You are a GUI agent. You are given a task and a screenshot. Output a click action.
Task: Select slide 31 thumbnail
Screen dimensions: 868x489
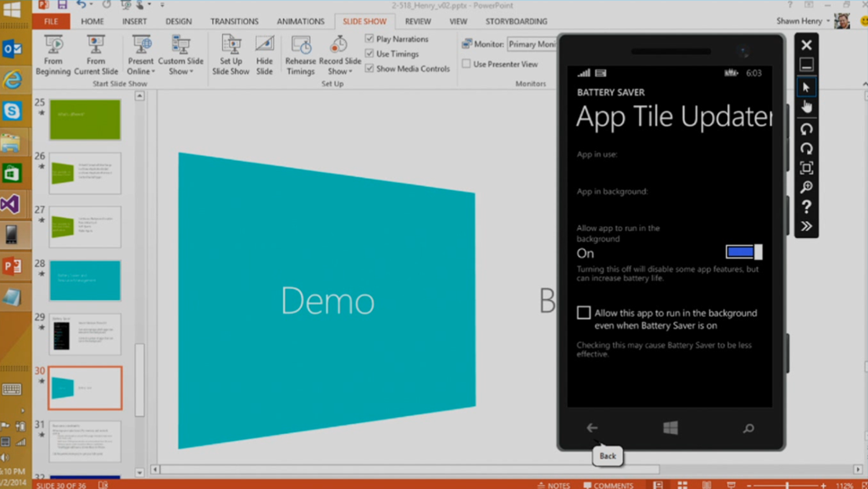pyautogui.click(x=85, y=442)
